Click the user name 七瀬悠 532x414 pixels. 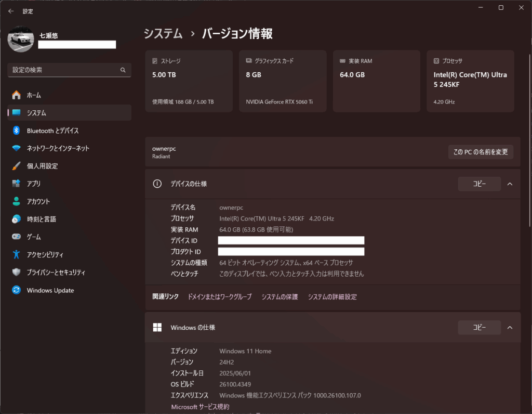48,35
